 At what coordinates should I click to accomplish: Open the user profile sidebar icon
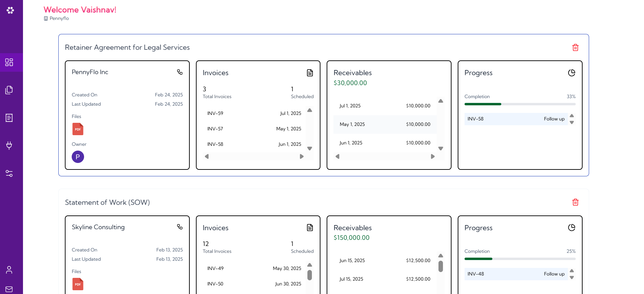(x=9, y=270)
